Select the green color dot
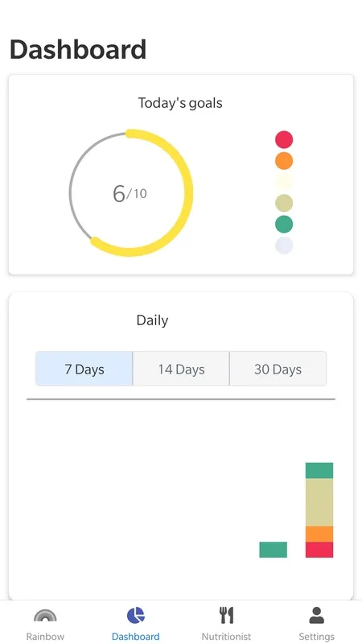362x644 pixels. pyautogui.click(x=284, y=225)
